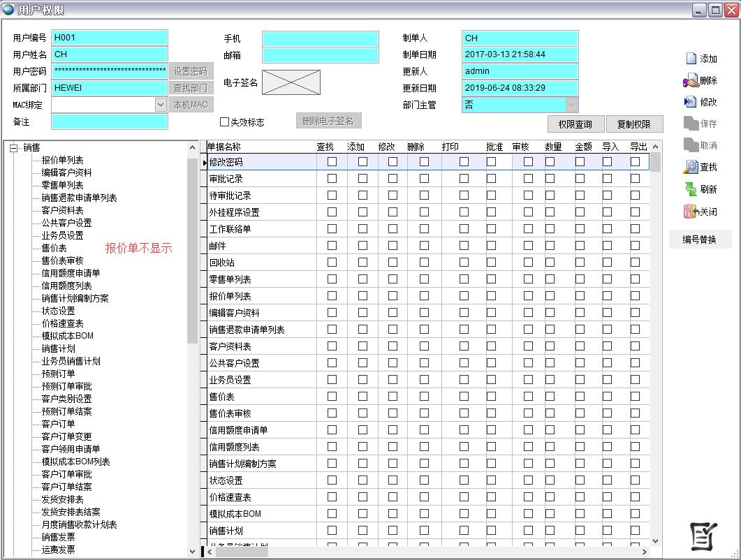Collapse the 销售 tree node
Image resolution: width=741 pixels, height=560 pixels.
13,148
